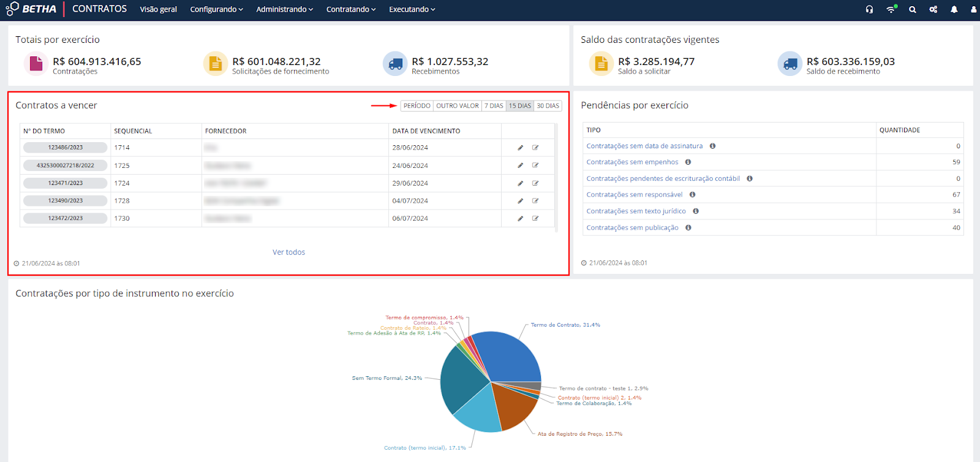Screen dimensions: 980x462
Task: Select the 7 DIAS filter
Action: coord(494,106)
